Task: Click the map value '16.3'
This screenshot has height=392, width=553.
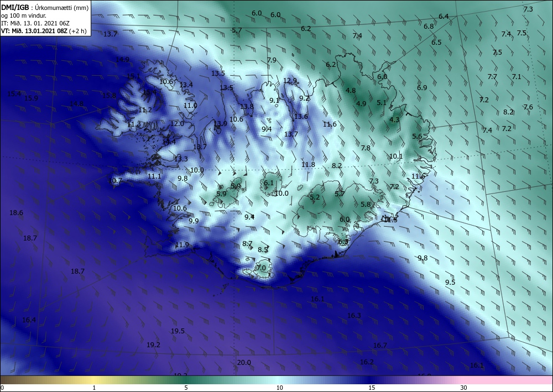Action: pos(354,315)
